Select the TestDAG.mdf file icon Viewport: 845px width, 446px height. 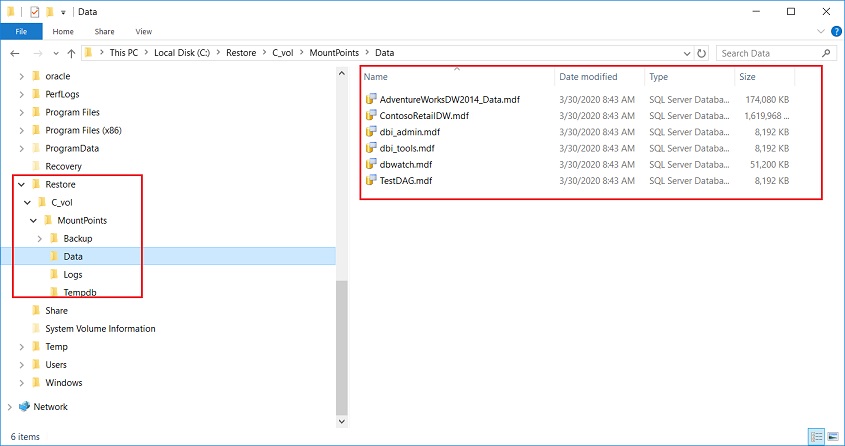371,180
